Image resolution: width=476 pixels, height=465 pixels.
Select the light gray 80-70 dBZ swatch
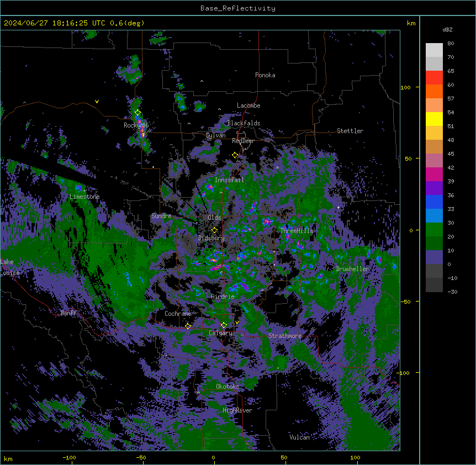click(x=434, y=50)
